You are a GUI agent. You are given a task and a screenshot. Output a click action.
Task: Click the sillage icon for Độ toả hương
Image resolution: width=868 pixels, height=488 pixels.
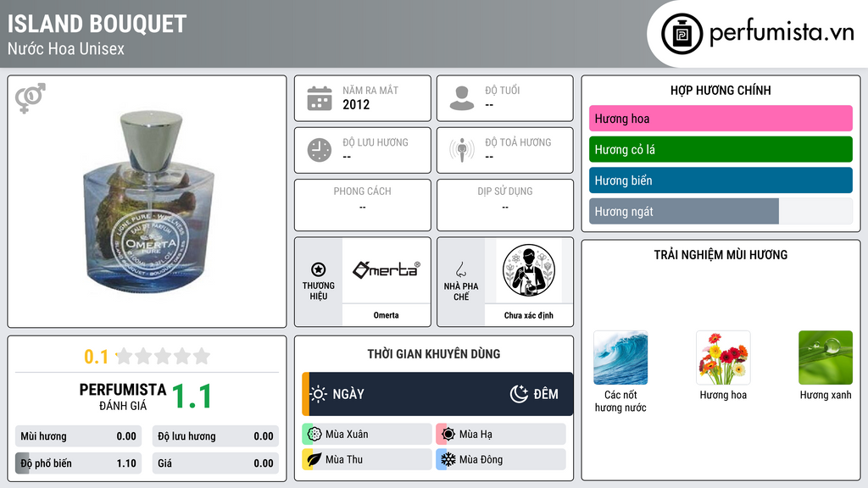click(x=462, y=150)
